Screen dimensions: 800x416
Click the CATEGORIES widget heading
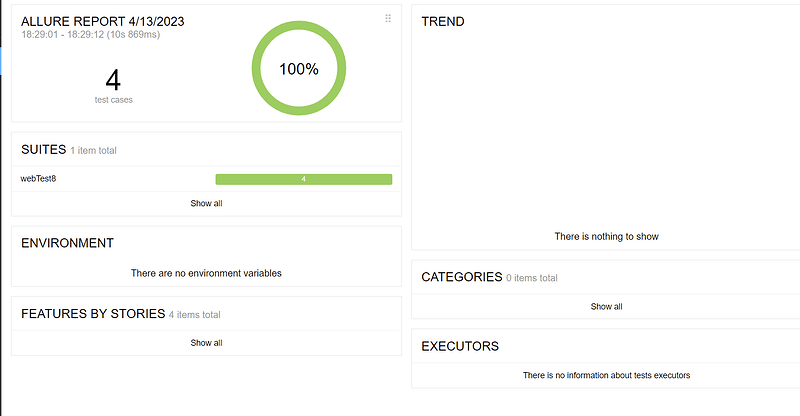[x=462, y=277]
